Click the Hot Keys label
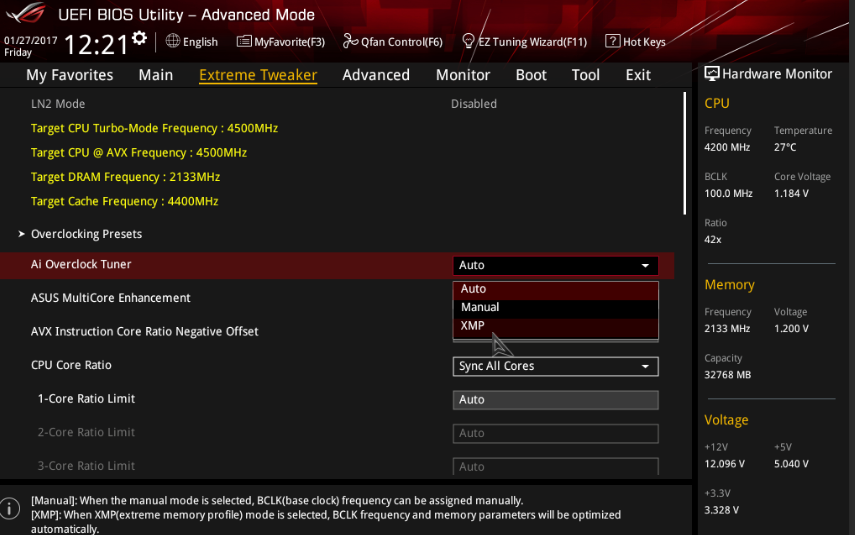855x535 pixels. (x=644, y=42)
